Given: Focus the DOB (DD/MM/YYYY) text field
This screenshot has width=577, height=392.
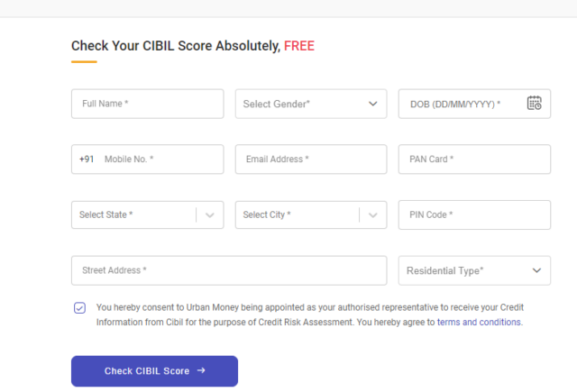Looking at the screenshot, I should 463,104.
